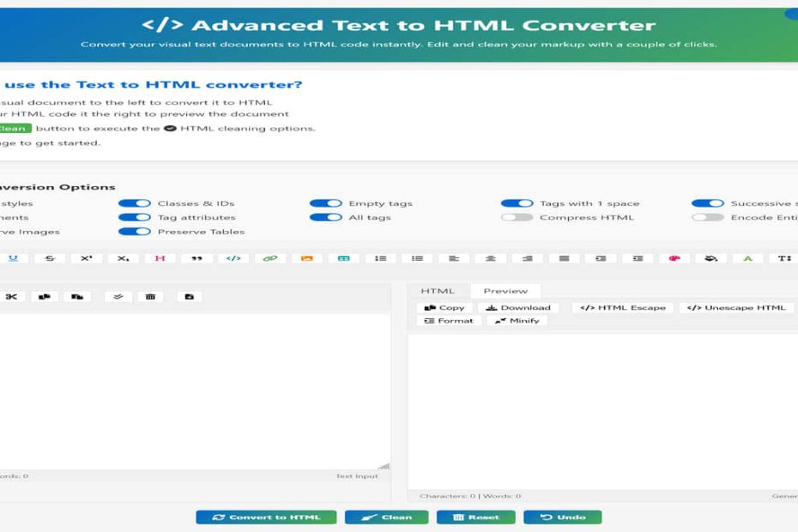Insert a heading with the H icon

(x=160, y=258)
